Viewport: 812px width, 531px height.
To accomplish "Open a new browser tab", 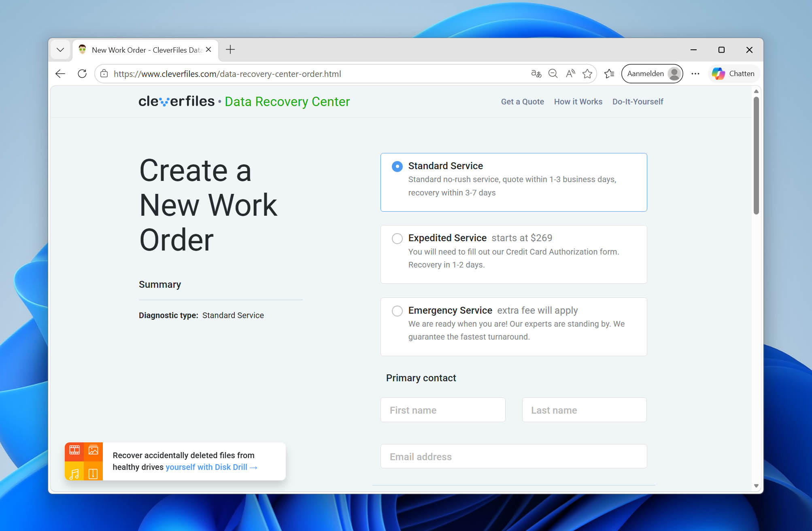I will click(230, 50).
